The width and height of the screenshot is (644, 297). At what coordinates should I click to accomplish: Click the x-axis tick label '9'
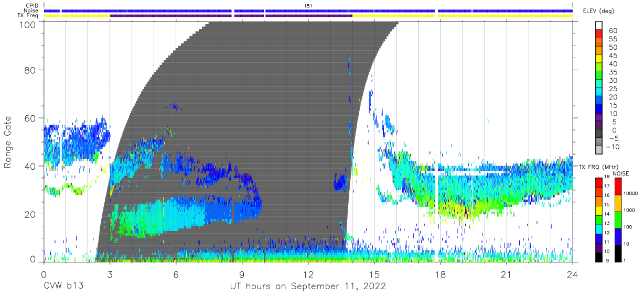click(242, 274)
